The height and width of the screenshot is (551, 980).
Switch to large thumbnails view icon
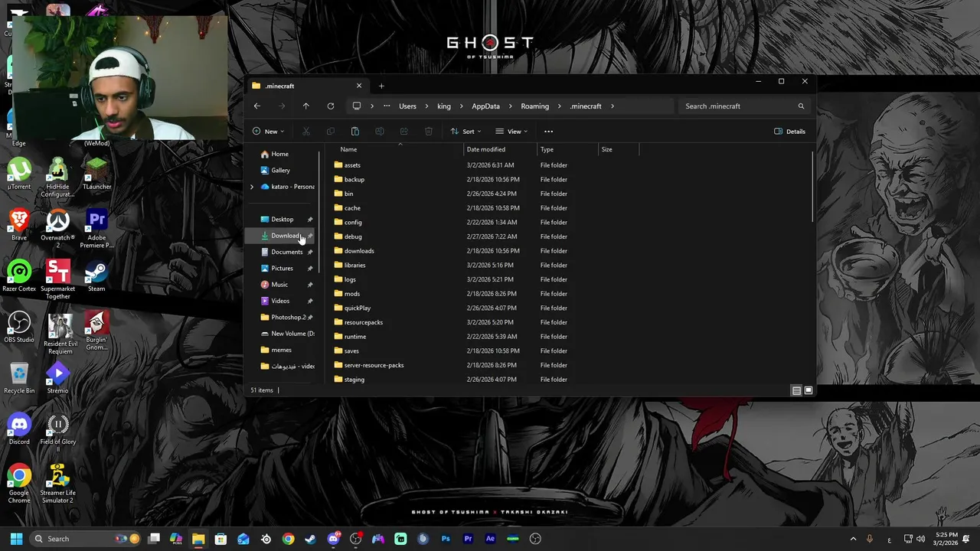coord(808,390)
